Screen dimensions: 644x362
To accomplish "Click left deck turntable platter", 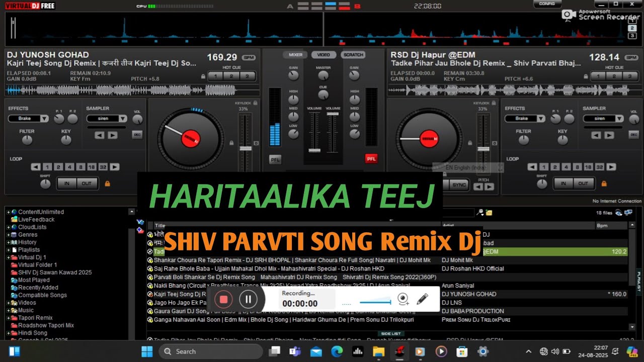I will tap(191, 139).
